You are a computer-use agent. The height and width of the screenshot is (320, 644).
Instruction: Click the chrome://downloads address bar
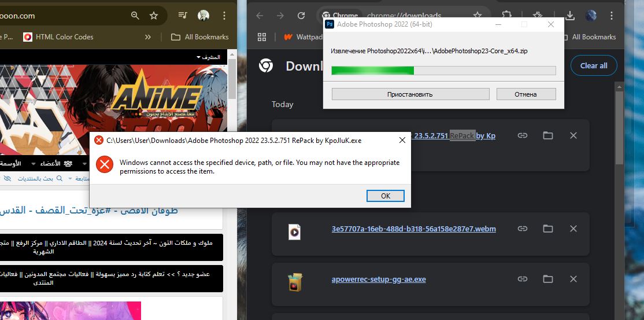[404, 16]
